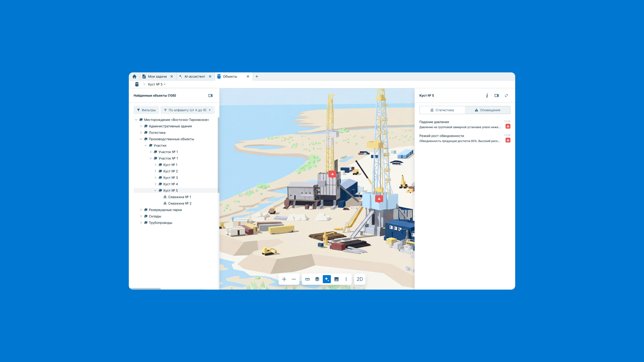Viewport: 644px width, 362px height.
Task: Click the image view icon in map toolbar
Action: 336,279
